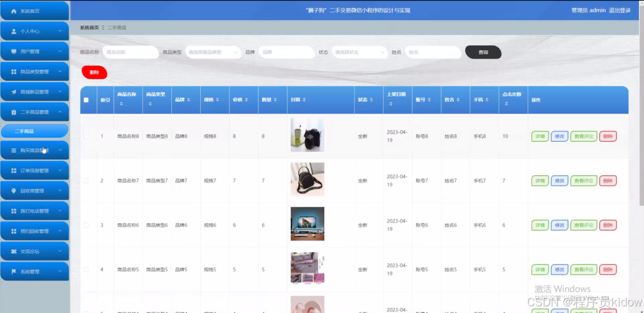Check the row checkbox for 商品名称5

(86, 269)
